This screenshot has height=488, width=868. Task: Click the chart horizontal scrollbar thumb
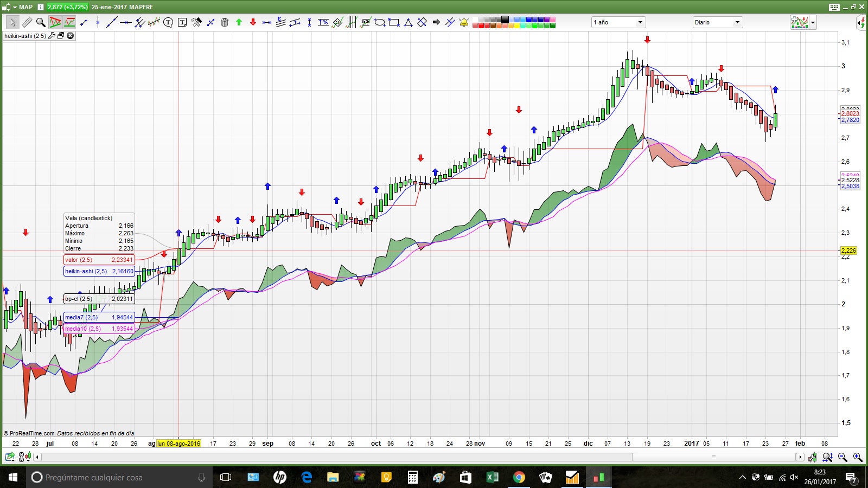tap(713, 457)
